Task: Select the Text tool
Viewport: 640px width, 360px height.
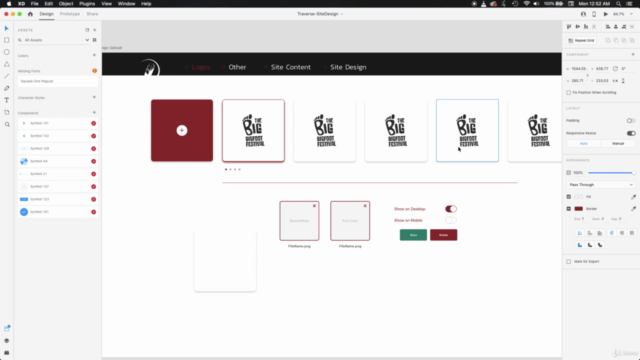Action: click(x=7, y=100)
